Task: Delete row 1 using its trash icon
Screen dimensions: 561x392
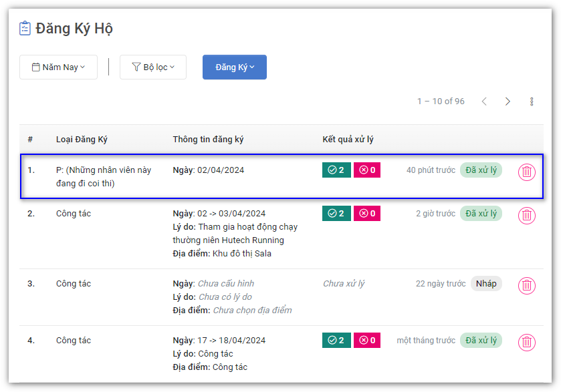Action: tap(527, 172)
